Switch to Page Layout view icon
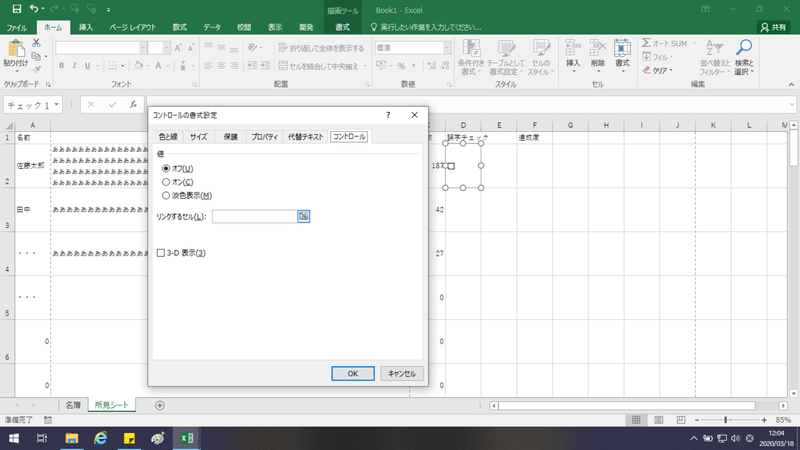 click(659, 420)
